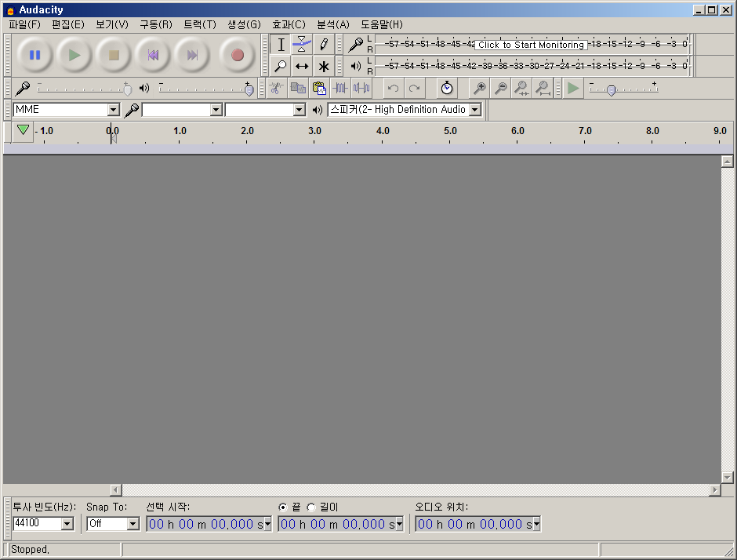737x560 pixels.
Task: Open the 오디오 위치 time format arrow
Action: [536, 524]
